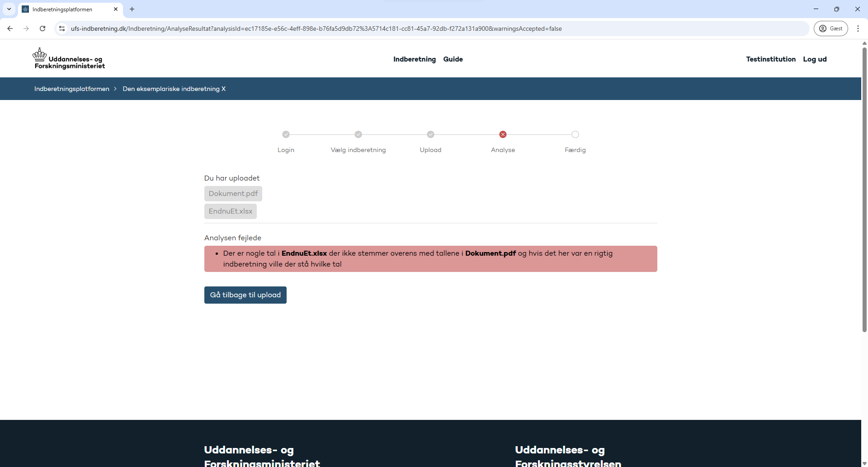
Task: Close the Indberetningsplatformen tab
Action: (x=116, y=9)
